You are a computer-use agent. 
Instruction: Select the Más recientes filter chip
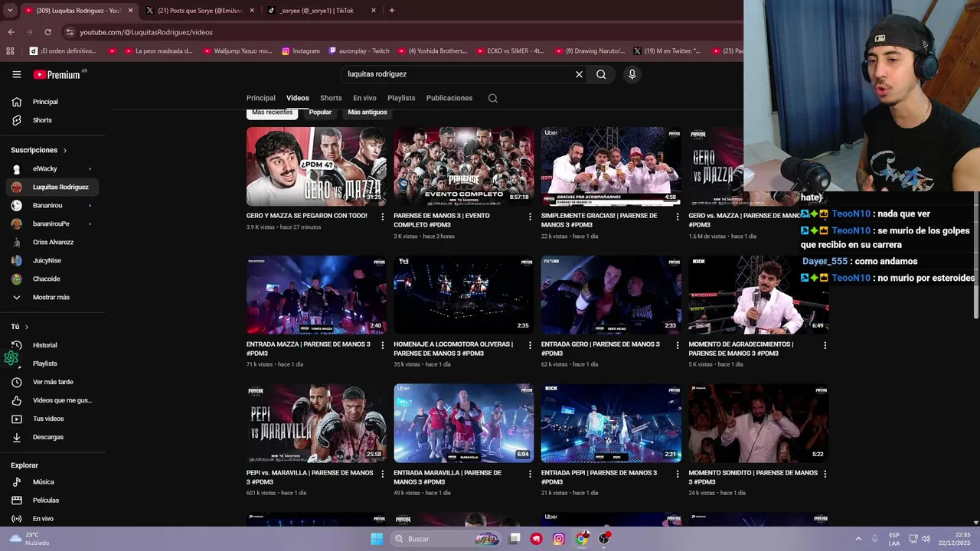tap(273, 112)
